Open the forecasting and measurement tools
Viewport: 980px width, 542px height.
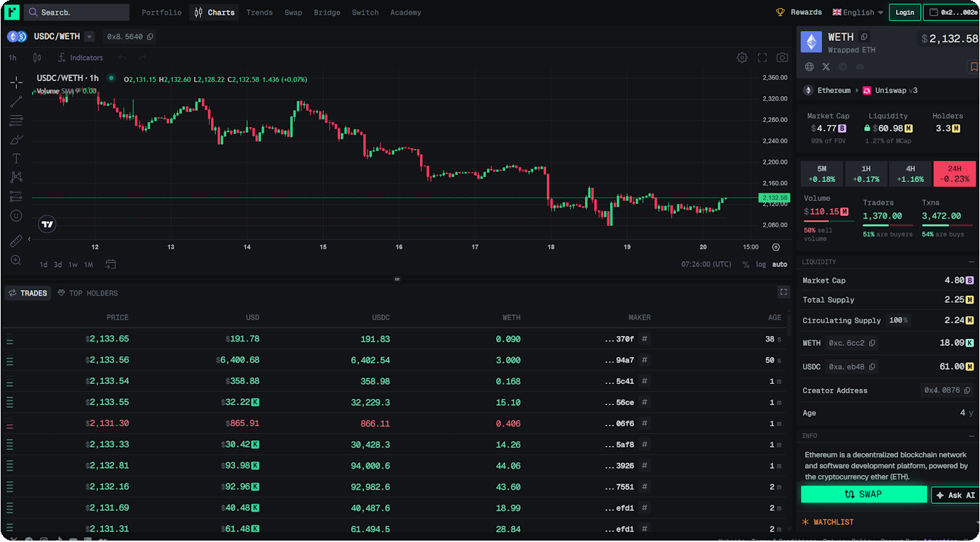click(16, 196)
